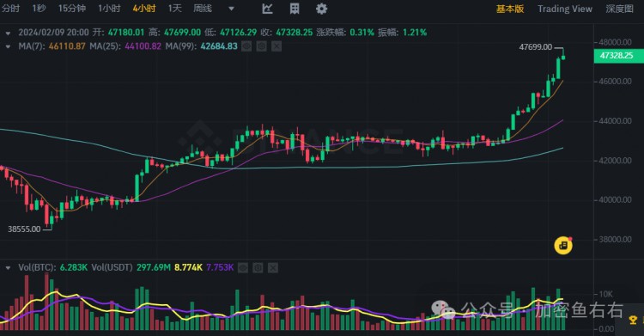Click the candle timestamp 2024/02/09 20:00
Screen dimensions: 644x336
pyautogui.click(x=53, y=33)
